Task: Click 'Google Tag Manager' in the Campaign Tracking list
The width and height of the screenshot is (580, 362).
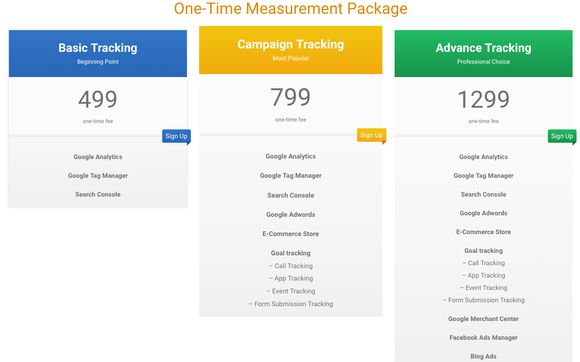Action: click(291, 176)
